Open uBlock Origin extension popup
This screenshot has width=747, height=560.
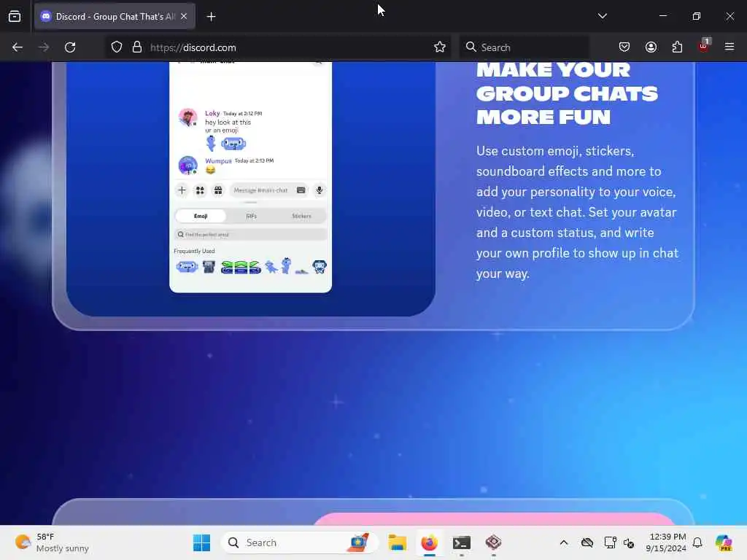coord(704,46)
